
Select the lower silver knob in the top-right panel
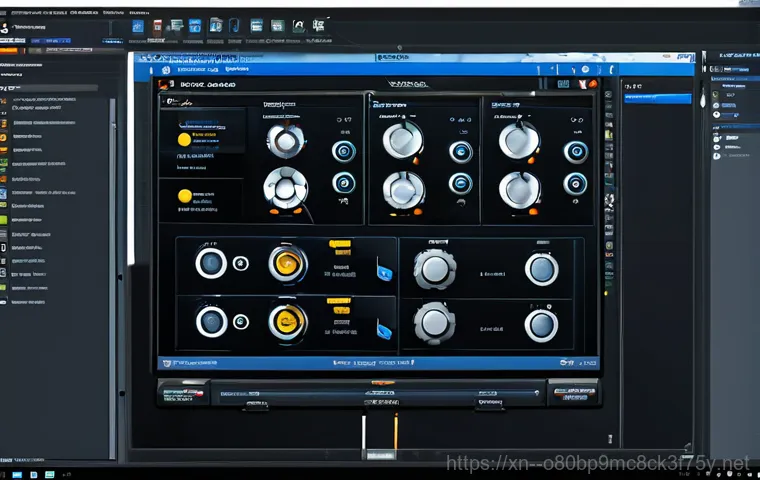tap(520, 188)
